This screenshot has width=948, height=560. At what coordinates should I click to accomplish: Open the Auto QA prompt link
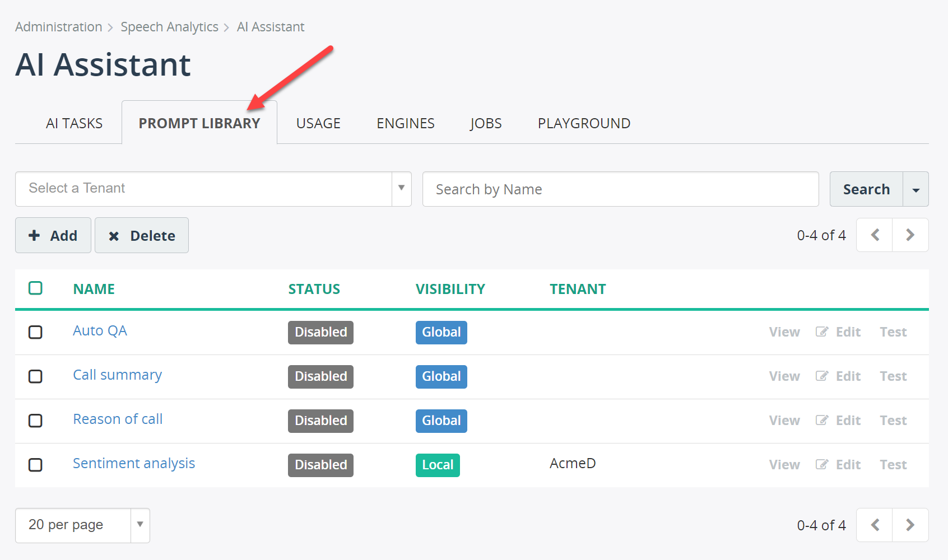(100, 330)
